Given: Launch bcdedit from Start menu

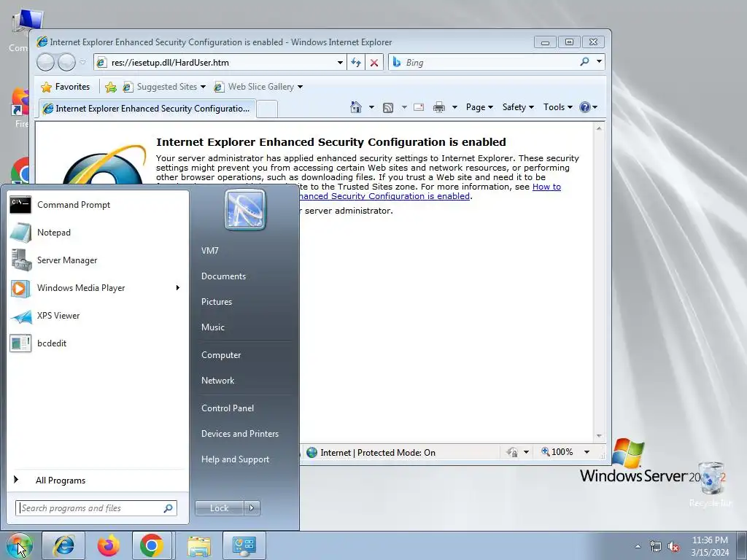Looking at the screenshot, I should click(98, 343).
